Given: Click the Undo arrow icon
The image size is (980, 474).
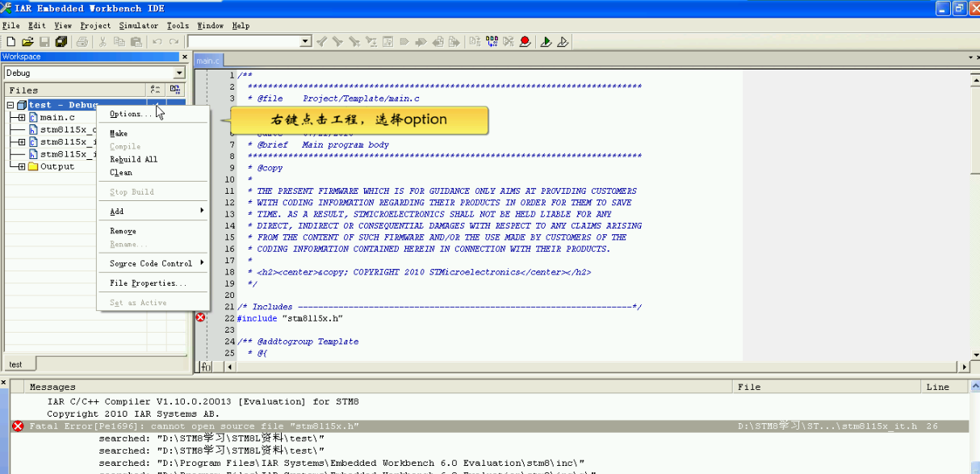Looking at the screenshot, I should [x=157, y=41].
